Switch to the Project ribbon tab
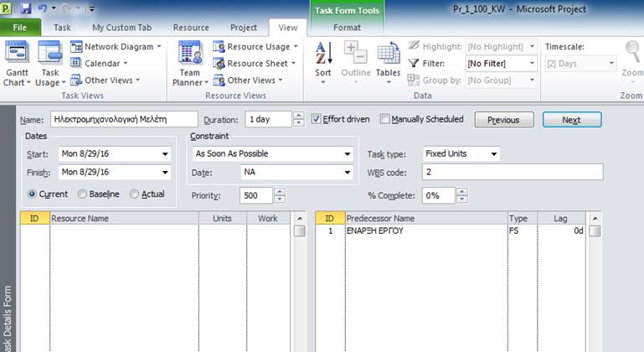The image size is (644, 352). (x=244, y=28)
